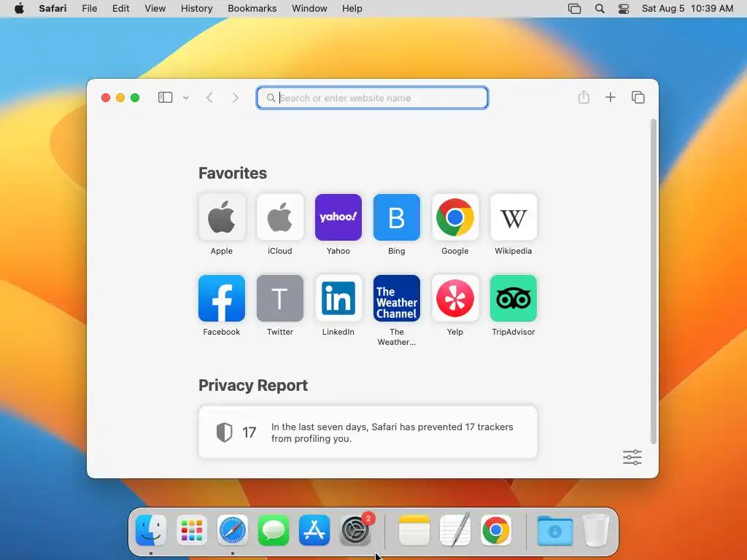Viewport: 747px width, 560px height.
Task: Open TextEdit from the Dock
Action: (x=455, y=530)
